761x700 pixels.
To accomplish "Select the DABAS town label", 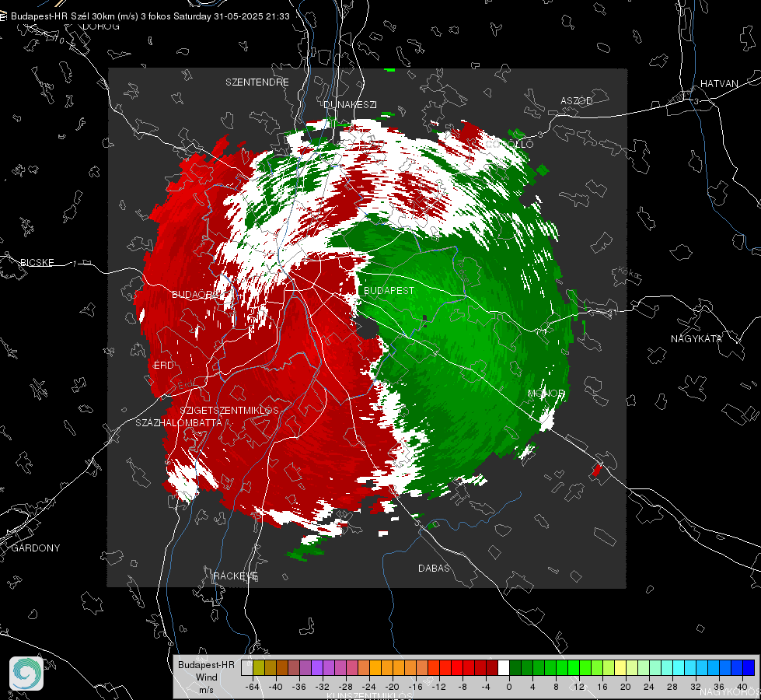I will 434,568.
